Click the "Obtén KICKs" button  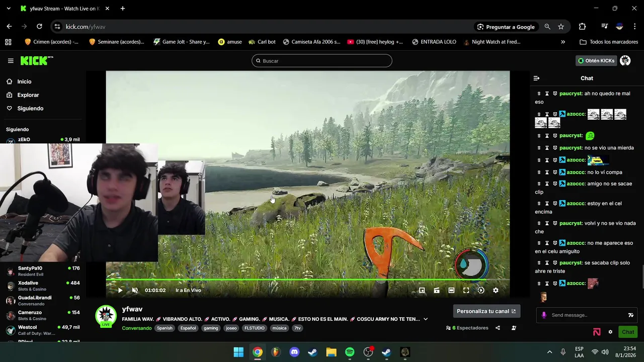[596, 61]
